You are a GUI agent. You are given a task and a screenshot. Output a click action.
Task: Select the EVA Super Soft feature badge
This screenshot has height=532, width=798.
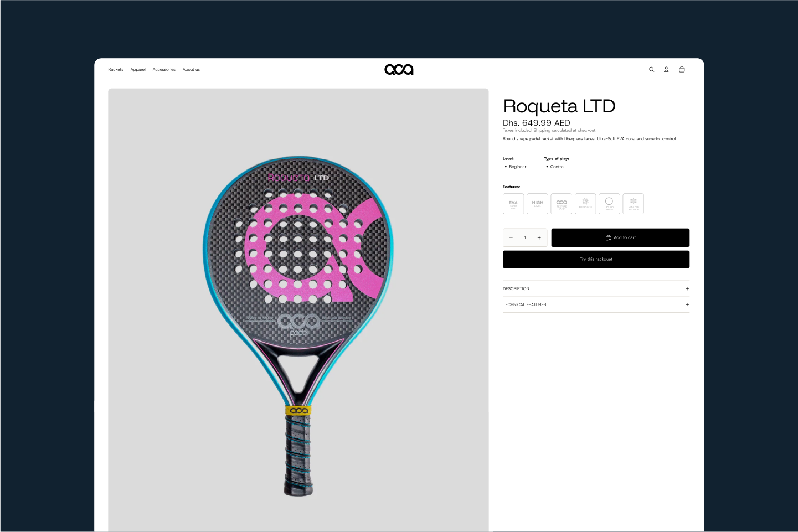point(513,204)
